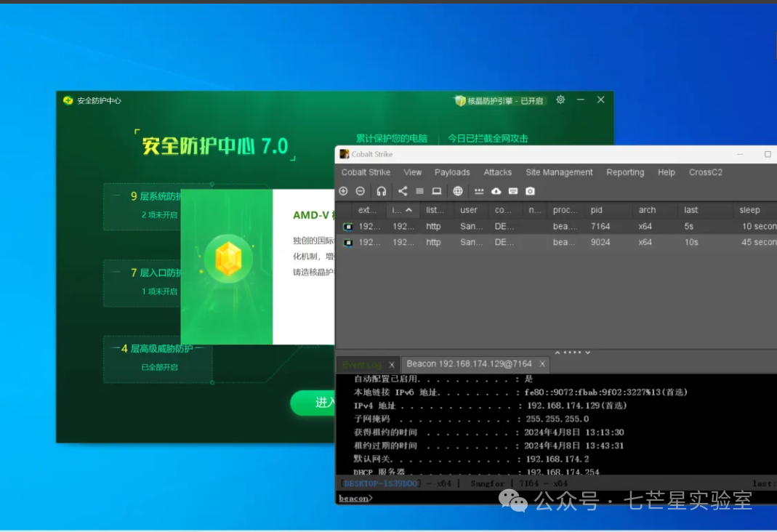Screen dimensions: 777x532
Task: Open the Payloads menu
Action: 452,172
